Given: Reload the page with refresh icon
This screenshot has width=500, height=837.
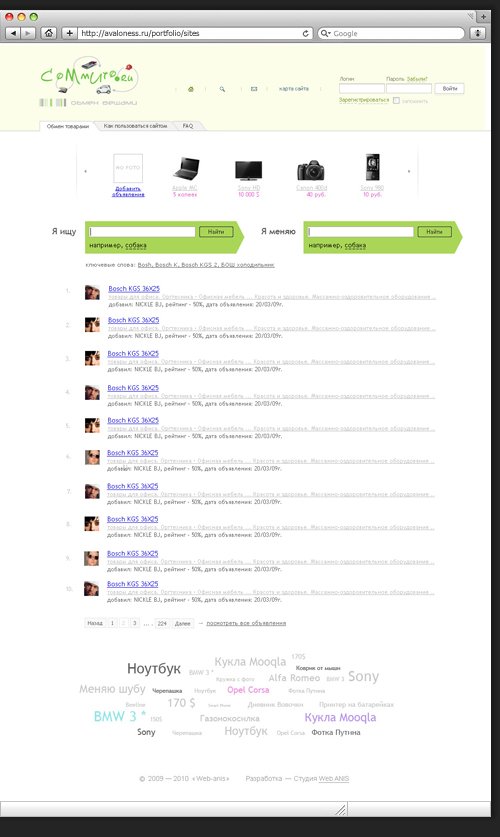Looking at the screenshot, I should (306, 33).
